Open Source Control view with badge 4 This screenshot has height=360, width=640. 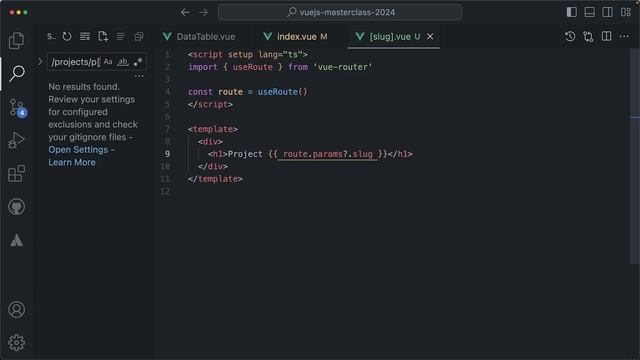point(18,108)
